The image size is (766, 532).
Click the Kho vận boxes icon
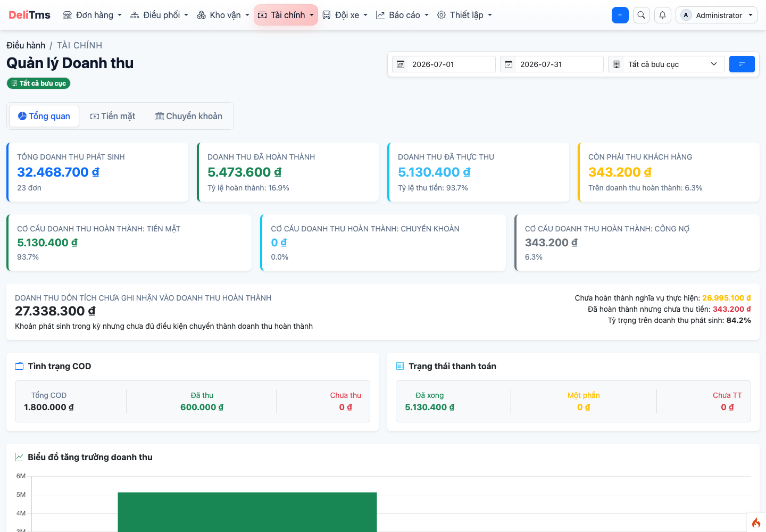(x=201, y=15)
